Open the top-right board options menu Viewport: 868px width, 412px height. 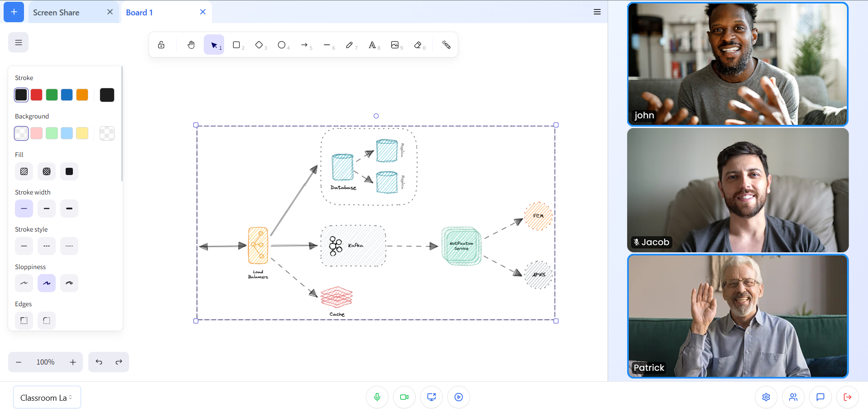(597, 12)
